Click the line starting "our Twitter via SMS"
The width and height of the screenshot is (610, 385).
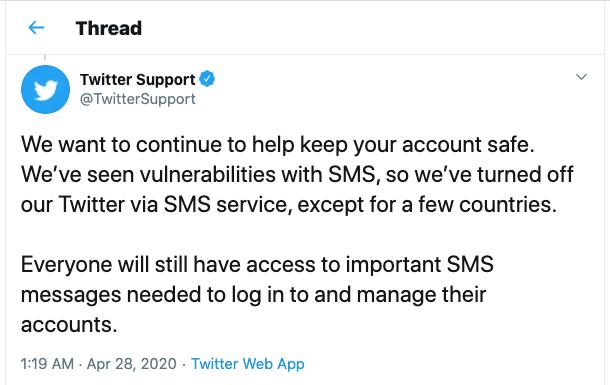click(289, 205)
